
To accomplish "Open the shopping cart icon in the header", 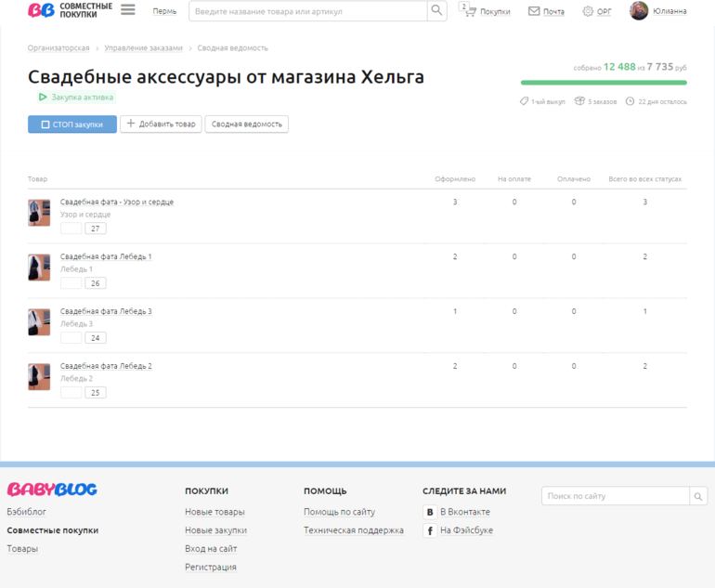I will pos(470,11).
